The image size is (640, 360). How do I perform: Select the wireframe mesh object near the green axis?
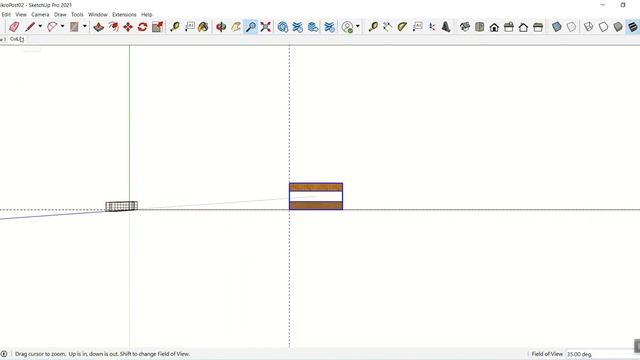click(121, 206)
